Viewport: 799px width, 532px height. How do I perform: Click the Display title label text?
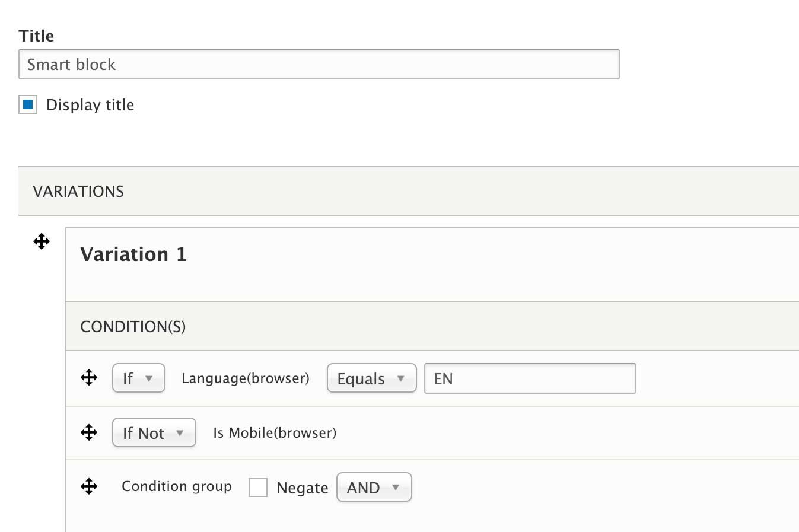[90, 105]
